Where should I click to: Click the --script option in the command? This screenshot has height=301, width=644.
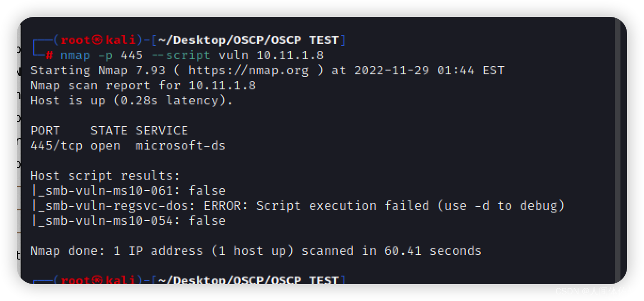pos(181,55)
